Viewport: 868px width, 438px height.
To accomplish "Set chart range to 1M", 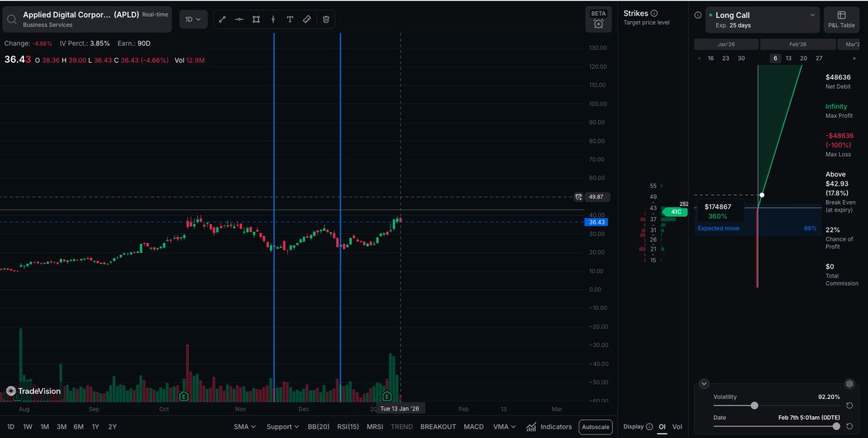I will click(x=45, y=426).
